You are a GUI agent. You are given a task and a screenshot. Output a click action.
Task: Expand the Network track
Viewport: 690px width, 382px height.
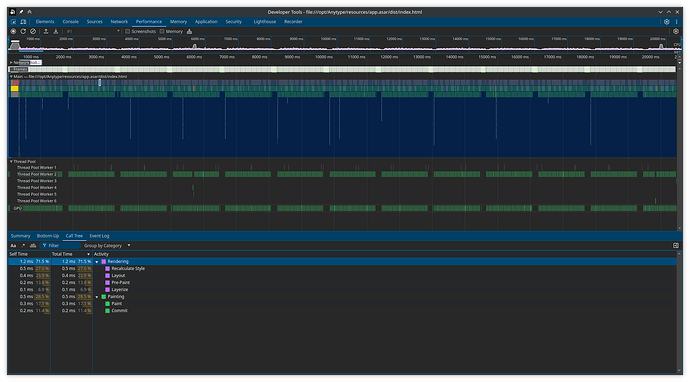pos(11,62)
